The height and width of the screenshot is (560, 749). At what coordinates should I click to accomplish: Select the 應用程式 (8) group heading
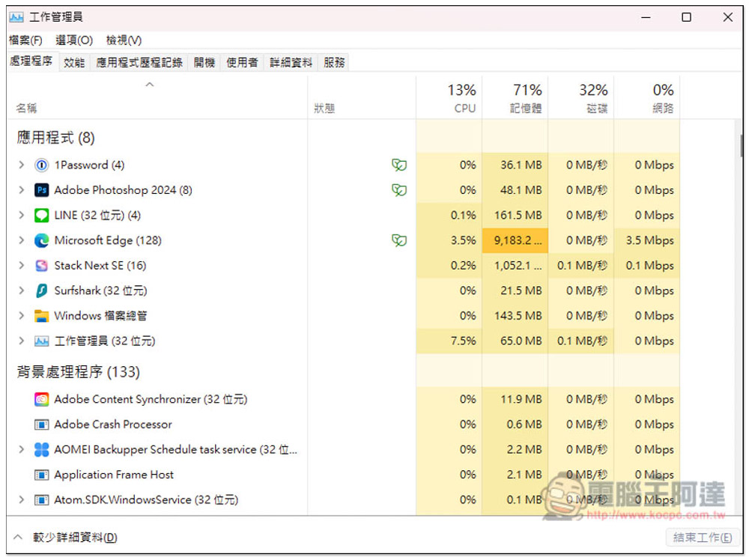pos(56,138)
